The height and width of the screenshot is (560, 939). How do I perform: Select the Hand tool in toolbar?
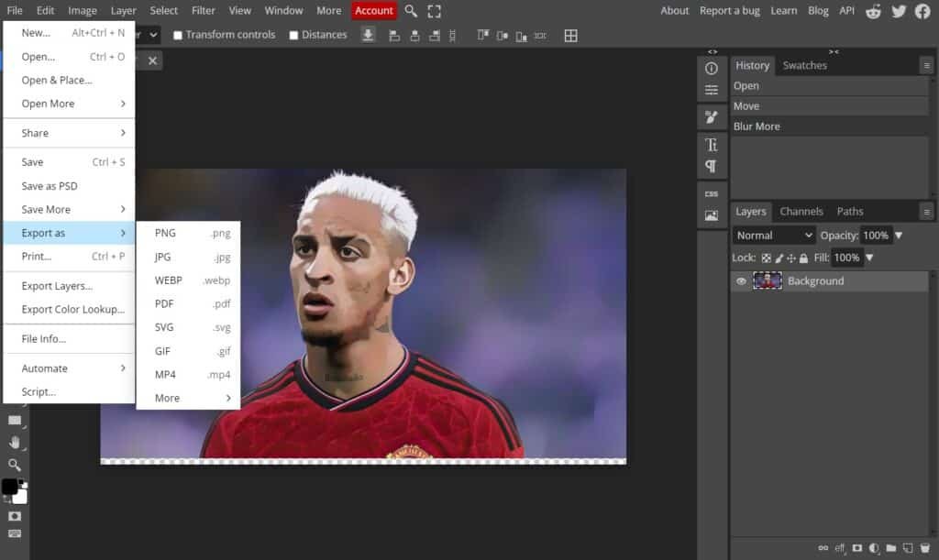click(14, 443)
